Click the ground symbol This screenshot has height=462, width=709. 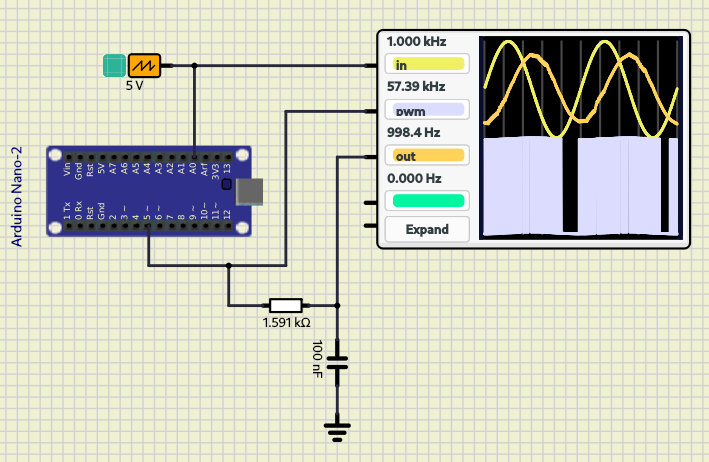337,431
